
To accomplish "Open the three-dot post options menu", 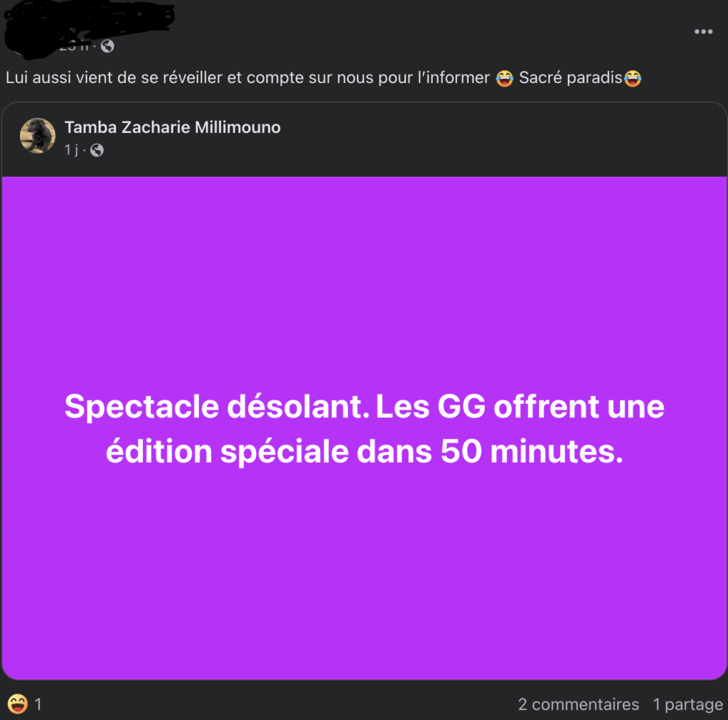I will [703, 31].
